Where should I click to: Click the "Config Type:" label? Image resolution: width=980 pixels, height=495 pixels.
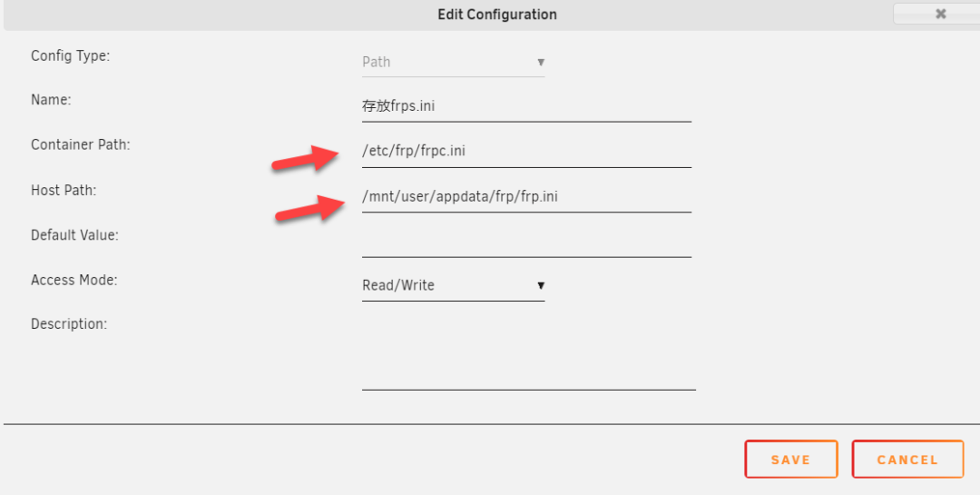pos(70,55)
